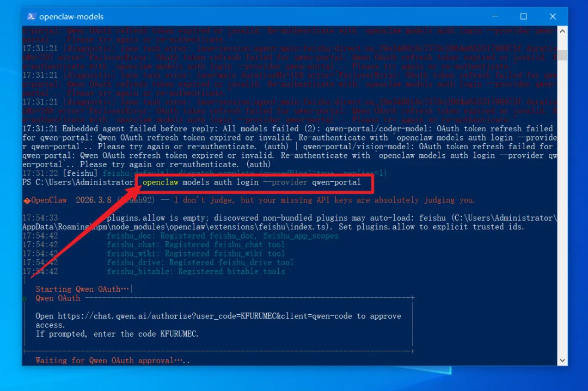The height and width of the screenshot is (391, 588).
Task: Maximize the openclaw-models window
Action: click(x=524, y=16)
